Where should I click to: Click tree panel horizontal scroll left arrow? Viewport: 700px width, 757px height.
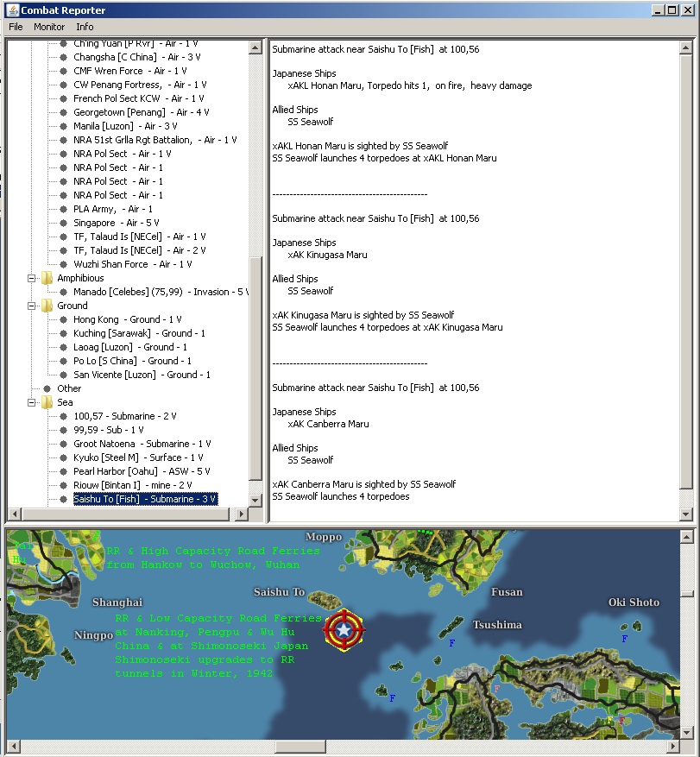15,514
